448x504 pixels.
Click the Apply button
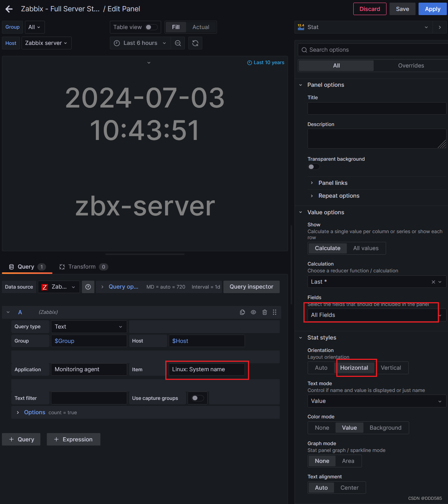coord(433,9)
